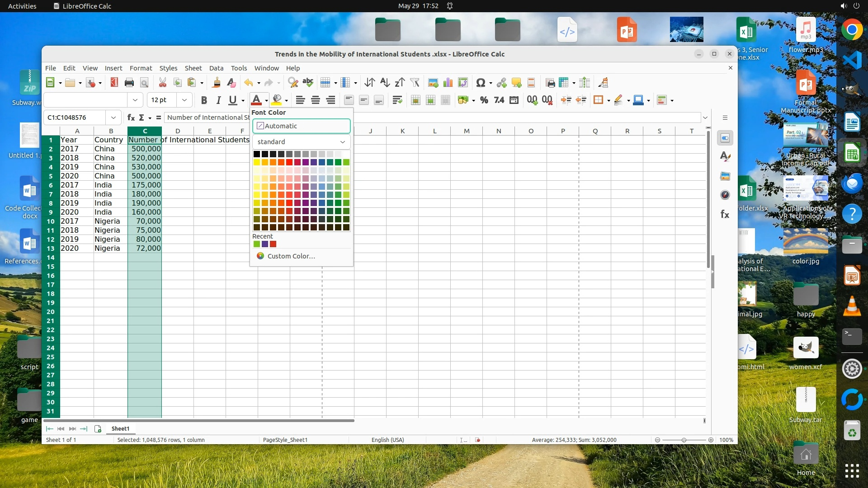Click the Insert Chart icon
Viewport: 868px width, 488px height.
[x=448, y=83]
